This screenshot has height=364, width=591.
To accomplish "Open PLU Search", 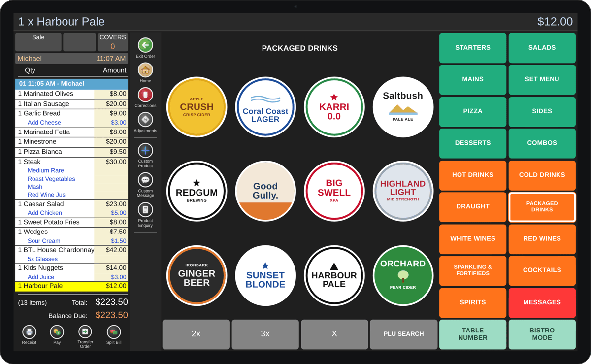I will (x=404, y=334).
